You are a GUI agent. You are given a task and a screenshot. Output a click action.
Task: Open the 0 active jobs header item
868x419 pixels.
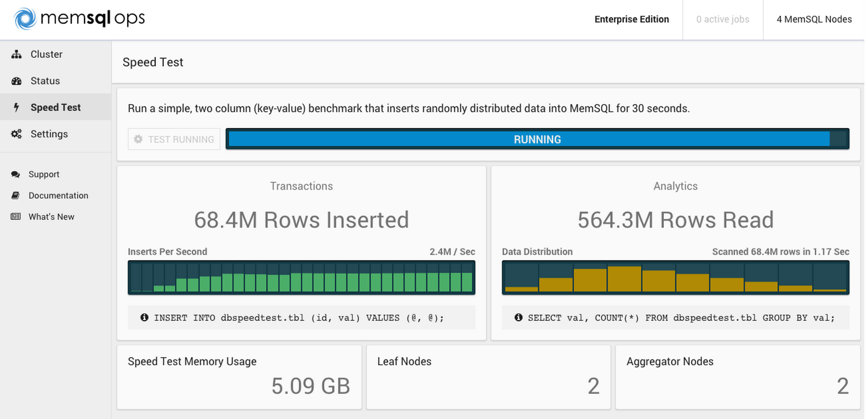[723, 19]
